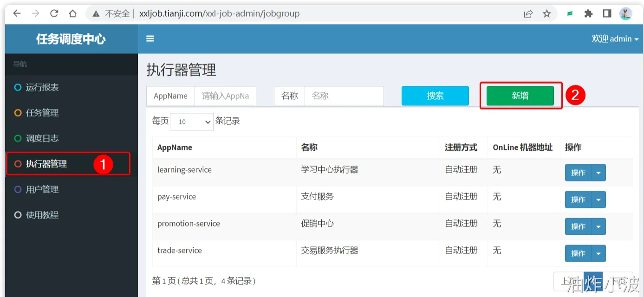Viewport: 644px width, 297px height.
Task: Reload the page with refresh icon
Action: [x=54, y=13]
